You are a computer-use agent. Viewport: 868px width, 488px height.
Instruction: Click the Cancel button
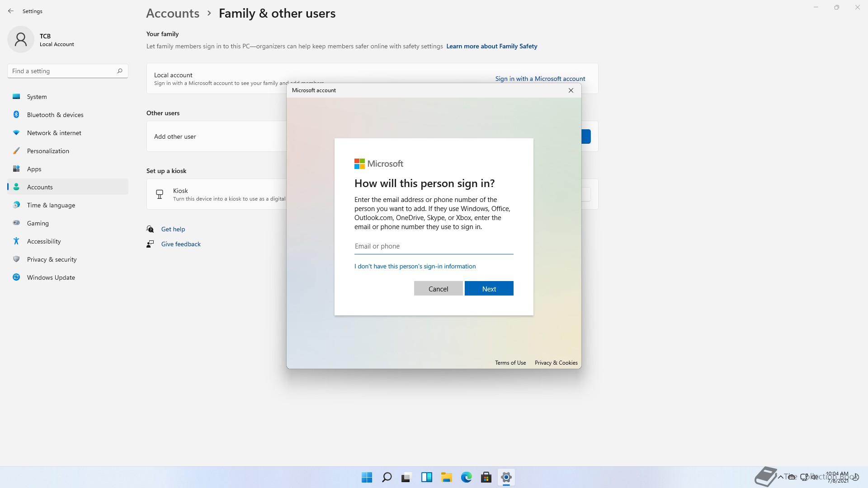tap(438, 289)
